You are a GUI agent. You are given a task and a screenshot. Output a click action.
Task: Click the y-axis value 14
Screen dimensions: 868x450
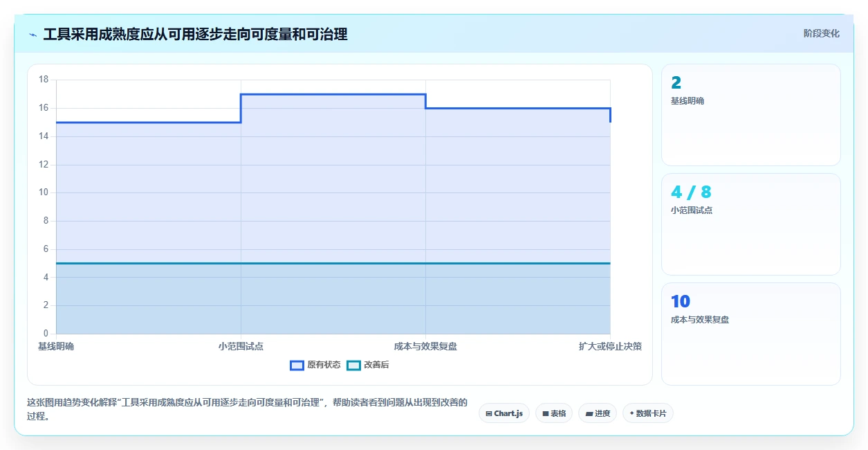(44, 136)
